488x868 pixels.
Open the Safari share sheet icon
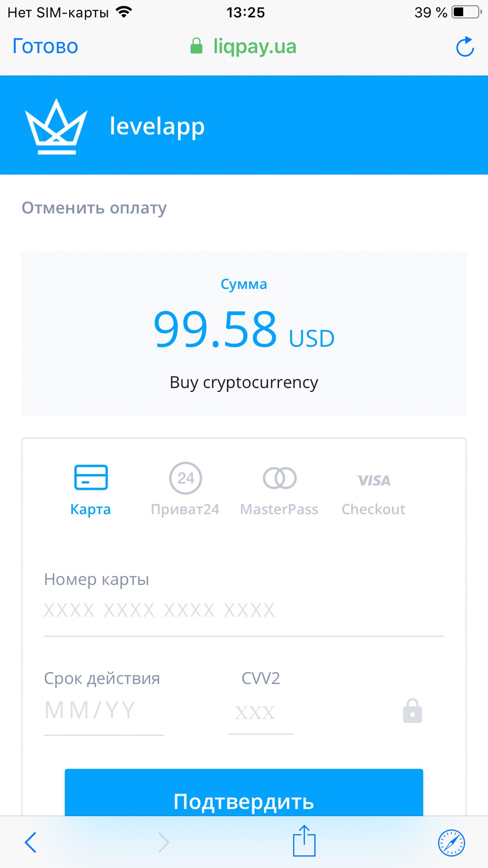[305, 841]
